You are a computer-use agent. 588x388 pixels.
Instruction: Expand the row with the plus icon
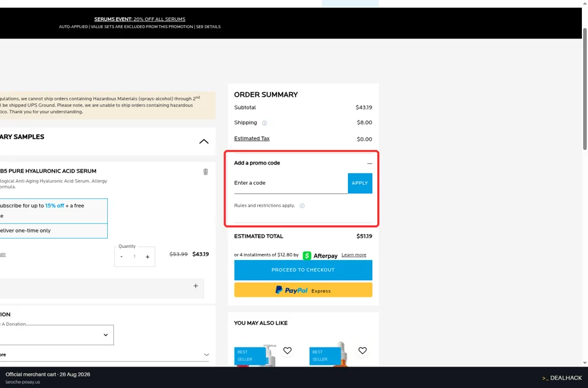[x=196, y=286]
